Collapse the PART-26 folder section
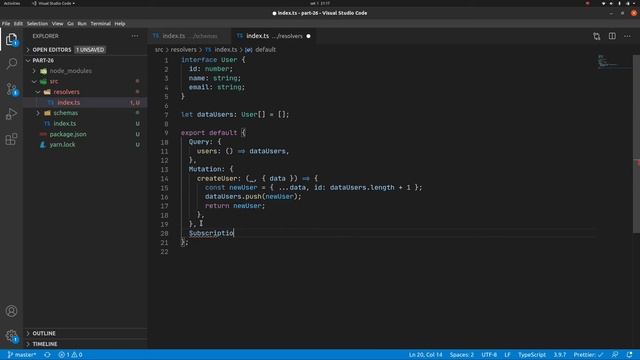 coord(86,60)
